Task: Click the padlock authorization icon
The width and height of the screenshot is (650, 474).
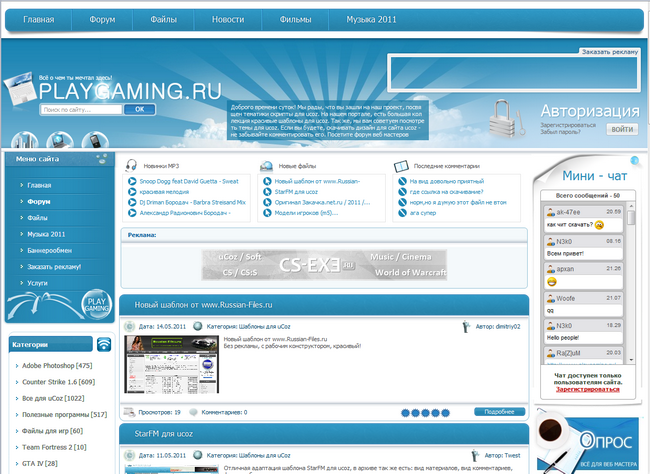Action: (503, 119)
